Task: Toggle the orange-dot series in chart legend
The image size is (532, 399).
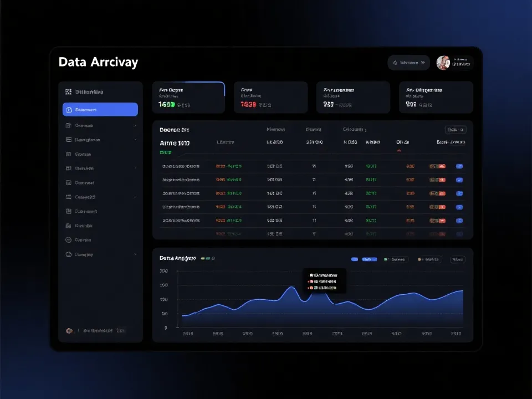Action: click(429, 259)
